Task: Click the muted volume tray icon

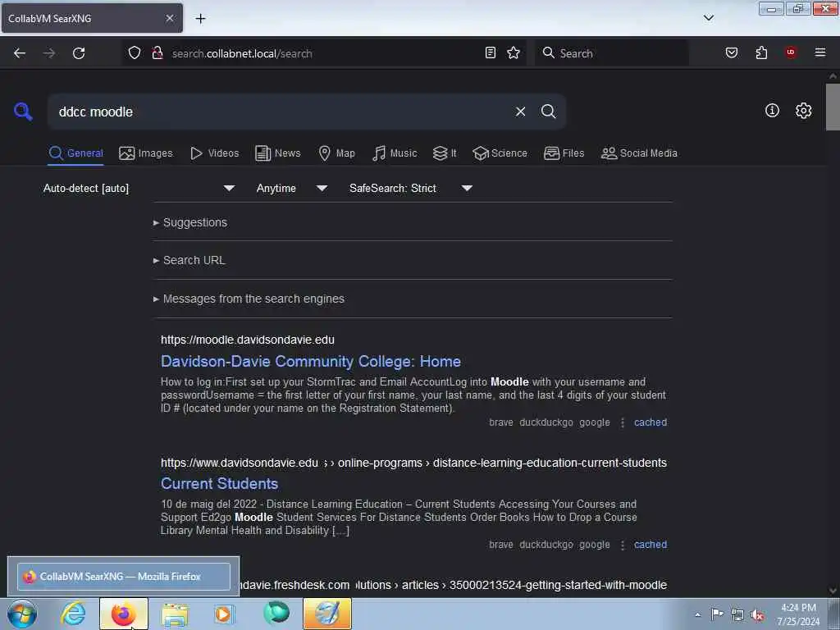Action: tap(757, 615)
